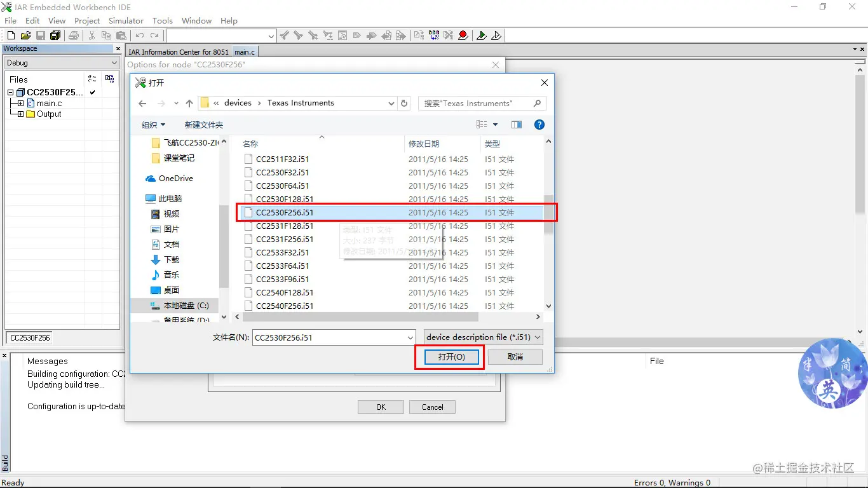This screenshot has width=868, height=488.
Task: Expand the Output folder node
Action: pyautogui.click(x=21, y=114)
